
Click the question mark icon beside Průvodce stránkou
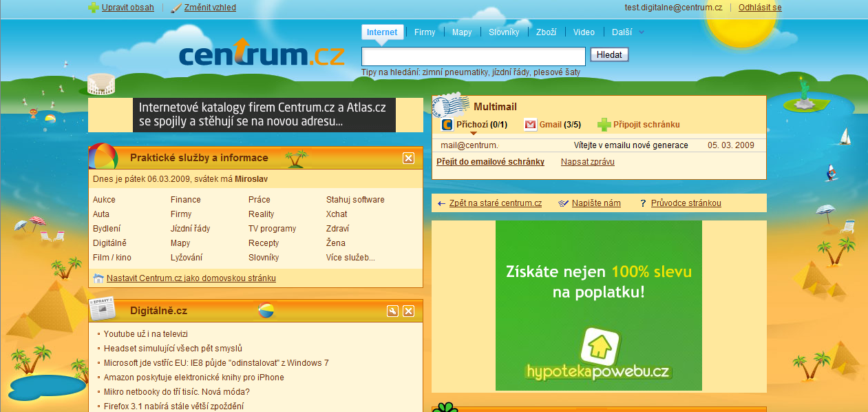(x=643, y=203)
